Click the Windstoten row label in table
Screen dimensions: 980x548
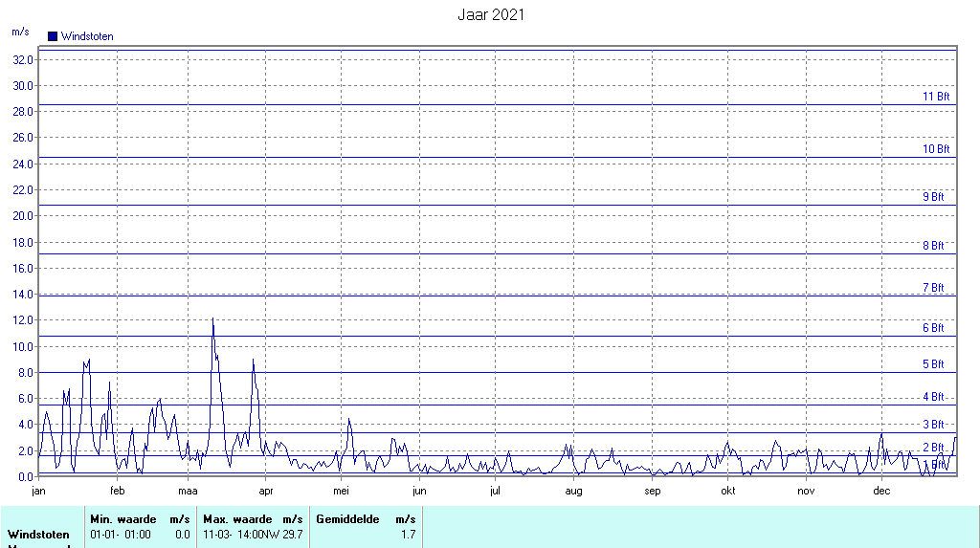(38, 535)
